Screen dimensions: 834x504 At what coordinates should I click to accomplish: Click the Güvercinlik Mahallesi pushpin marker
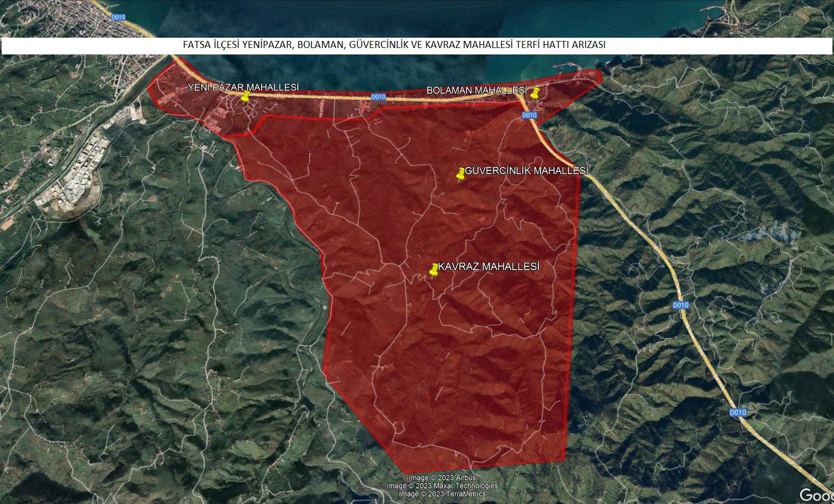(x=461, y=174)
